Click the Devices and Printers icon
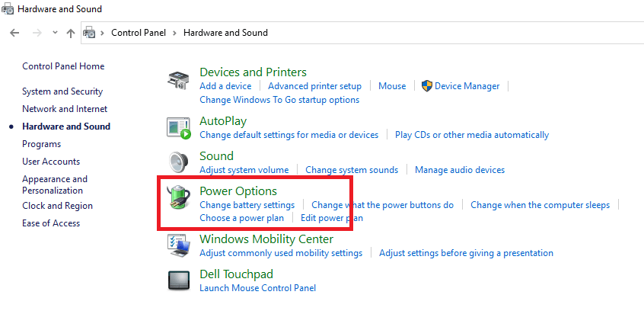Viewport: 644px width, 314px height. (178, 79)
